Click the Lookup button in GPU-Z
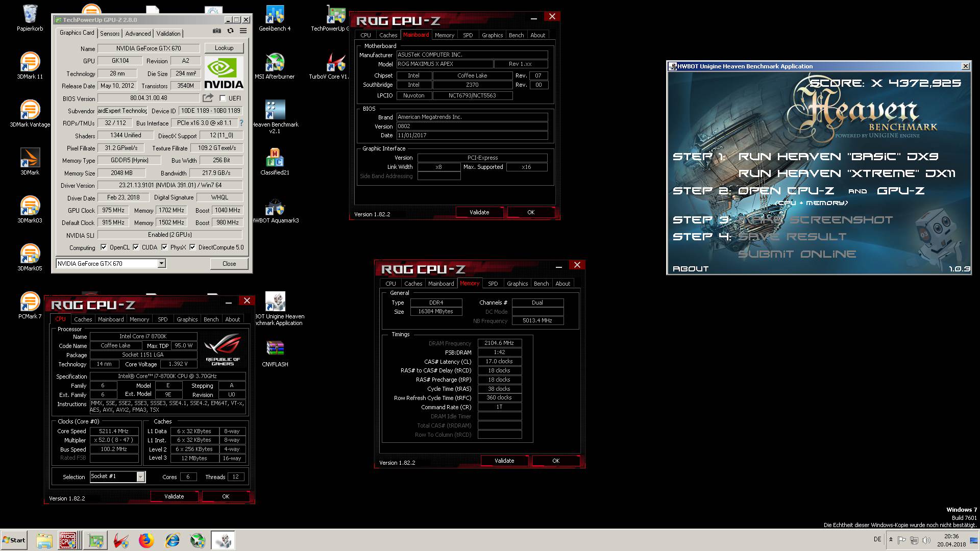 coord(224,48)
